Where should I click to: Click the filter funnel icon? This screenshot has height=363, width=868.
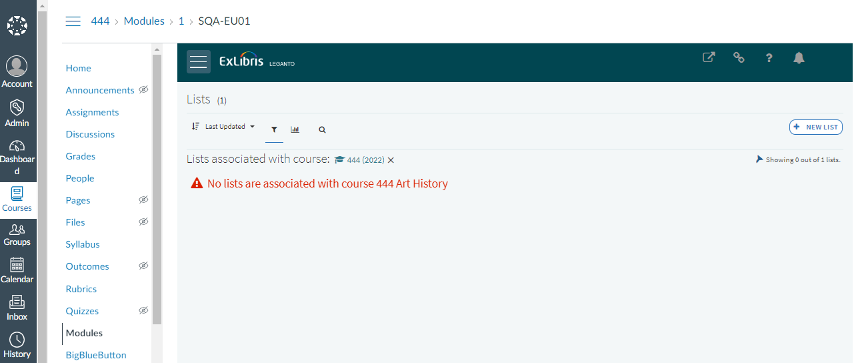274,129
